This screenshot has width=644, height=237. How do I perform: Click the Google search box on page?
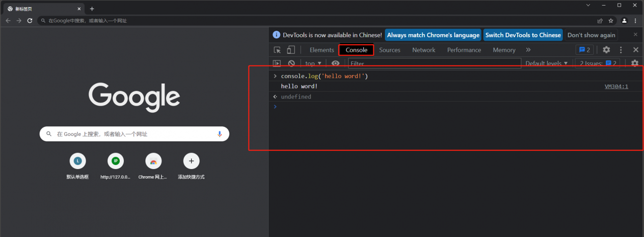[x=134, y=134]
